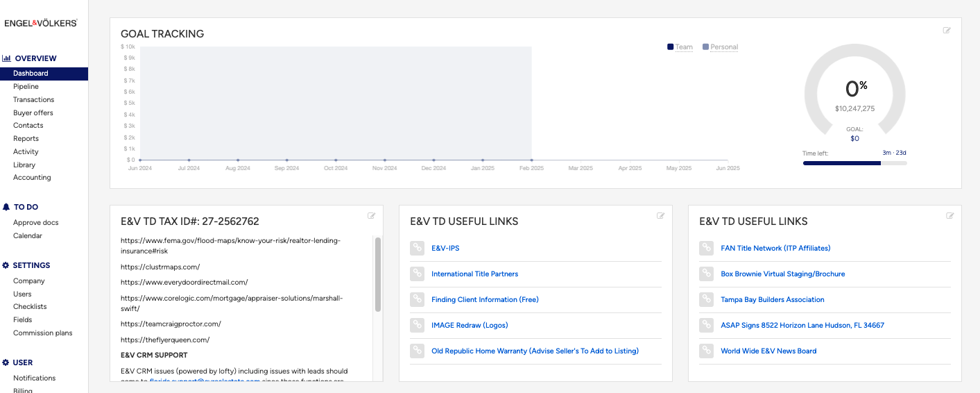Click the Time left progress bar

(854, 163)
